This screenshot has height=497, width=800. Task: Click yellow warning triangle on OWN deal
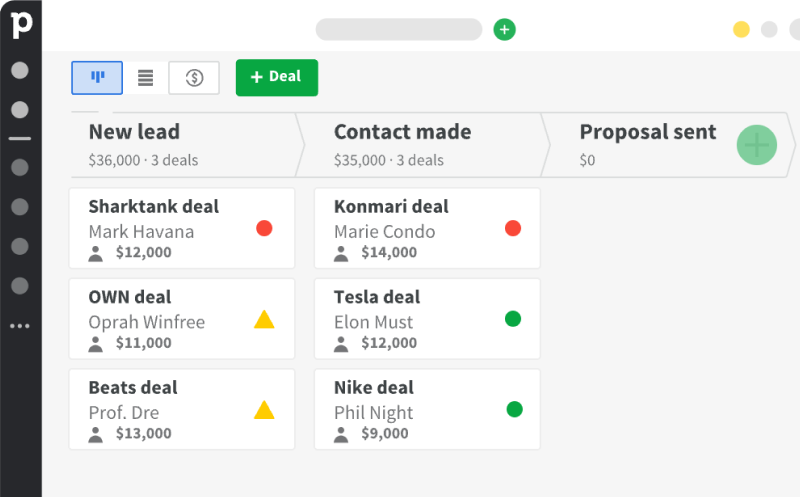264,319
